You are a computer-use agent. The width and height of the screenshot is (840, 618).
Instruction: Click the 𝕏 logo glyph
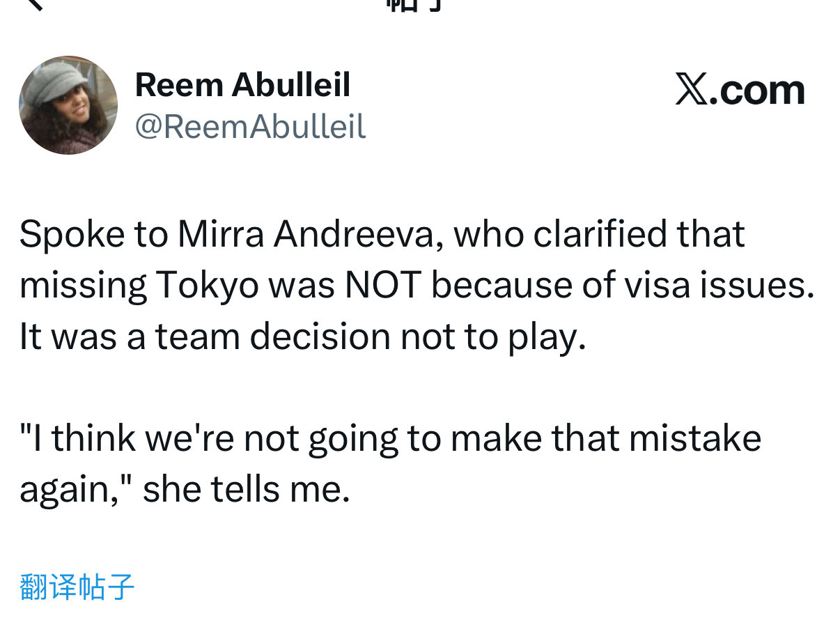tap(690, 91)
